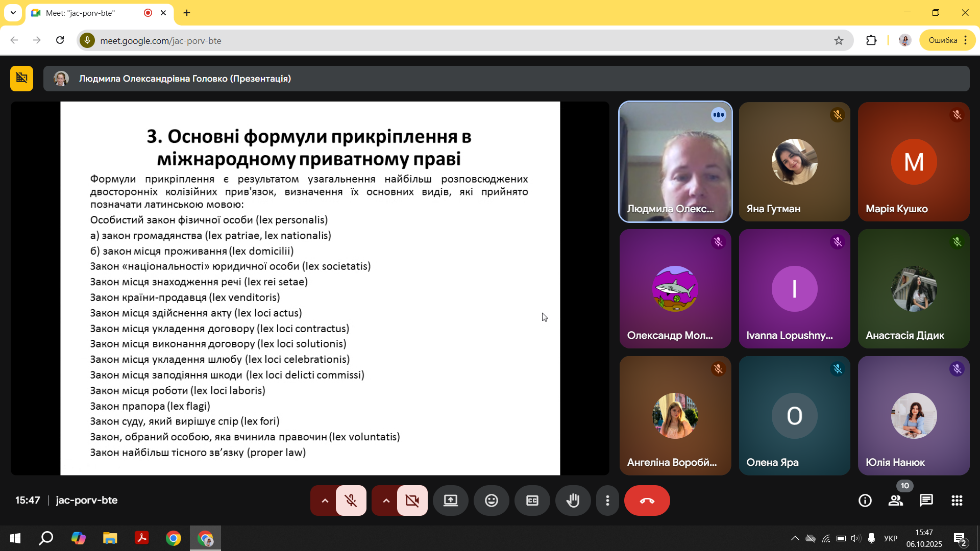Open a new browser tab
The image size is (980, 551).
click(x=187, y=13)
